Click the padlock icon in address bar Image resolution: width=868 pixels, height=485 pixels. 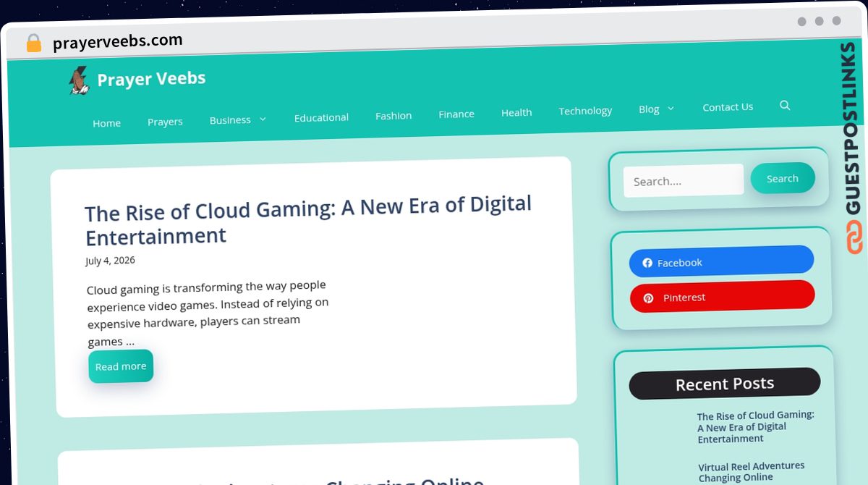coord(33,43)
